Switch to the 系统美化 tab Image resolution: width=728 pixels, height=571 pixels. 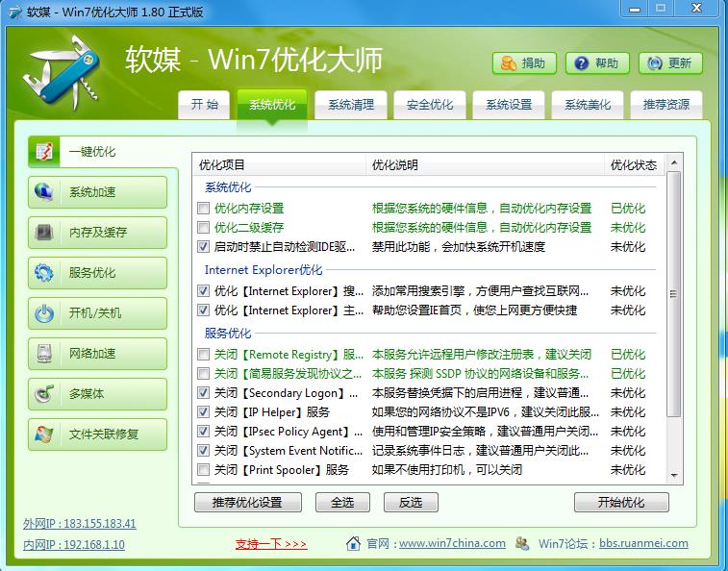588,105
